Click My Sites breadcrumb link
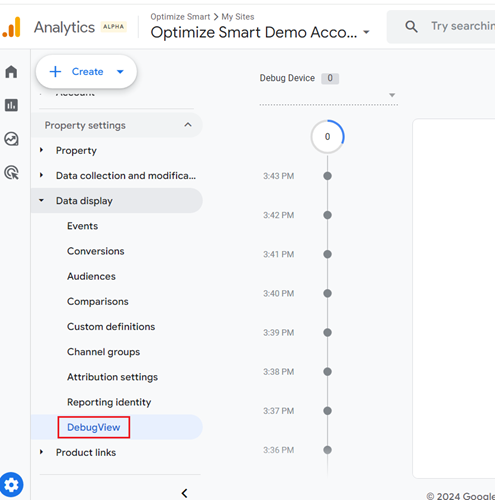The image size is (495, 500). point(238,17)
